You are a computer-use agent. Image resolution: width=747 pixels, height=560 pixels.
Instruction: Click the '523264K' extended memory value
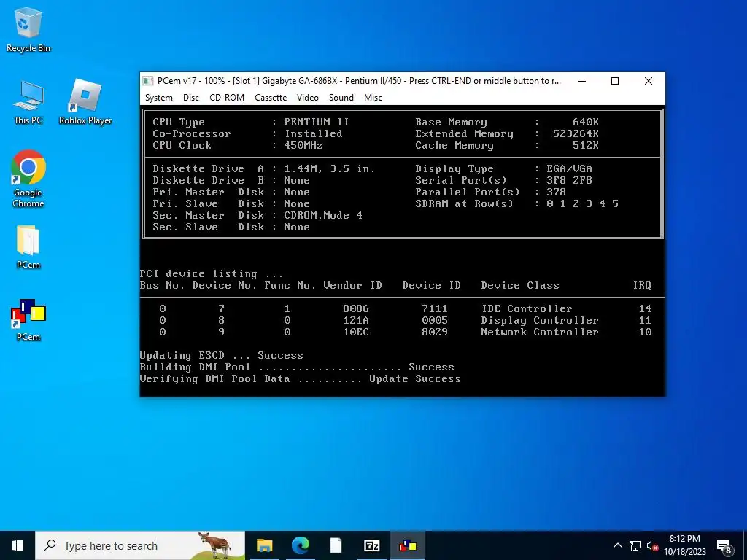[576, 134]
